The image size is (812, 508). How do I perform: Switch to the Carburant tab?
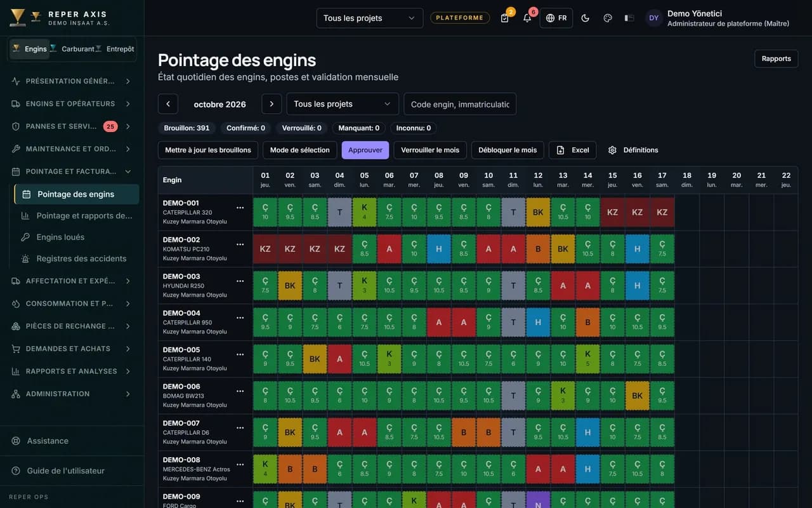coord(73,49)
